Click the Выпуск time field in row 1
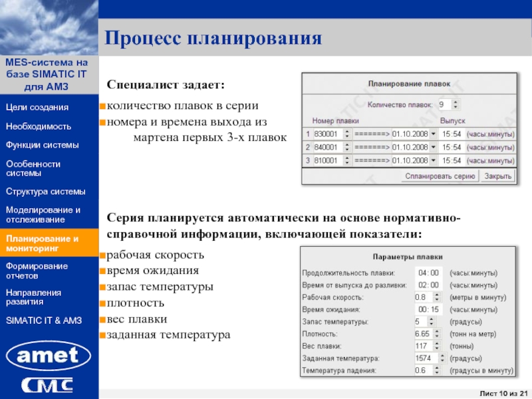The image size is (532, 399). click(450, 134)
